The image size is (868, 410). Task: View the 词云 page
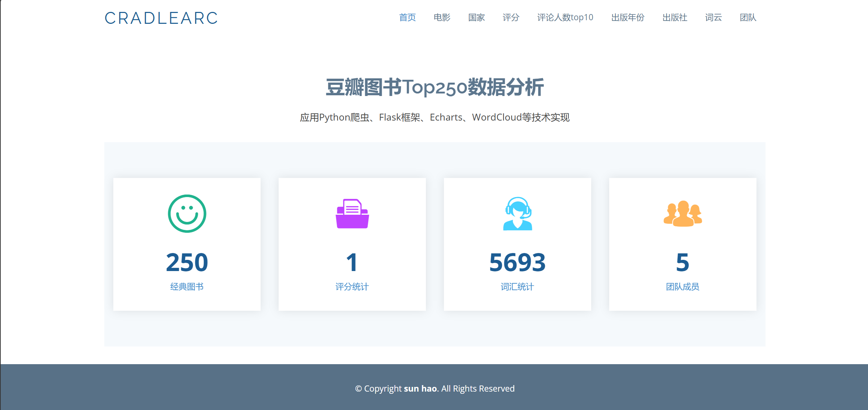[x=714, y=17]
